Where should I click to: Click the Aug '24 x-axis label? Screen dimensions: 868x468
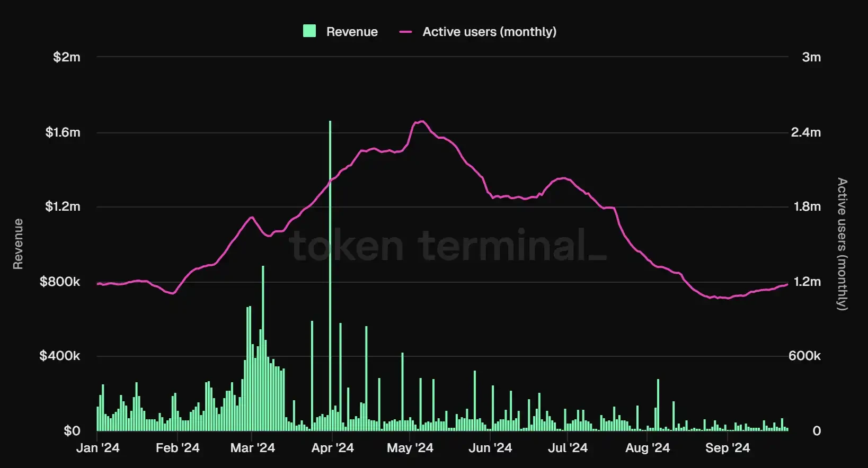[x=648, y=448]
